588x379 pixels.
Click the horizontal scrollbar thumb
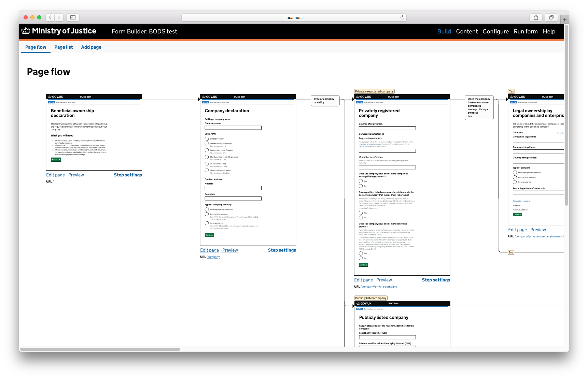(100, 349)
